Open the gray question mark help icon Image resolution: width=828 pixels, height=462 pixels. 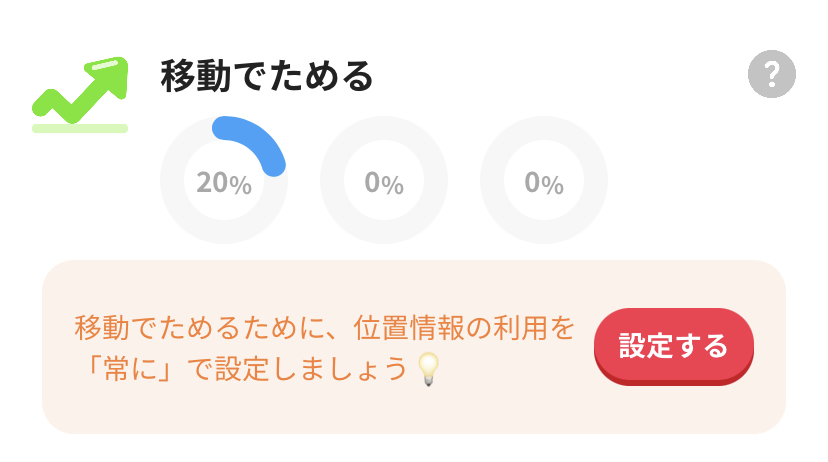click(771, 74)
